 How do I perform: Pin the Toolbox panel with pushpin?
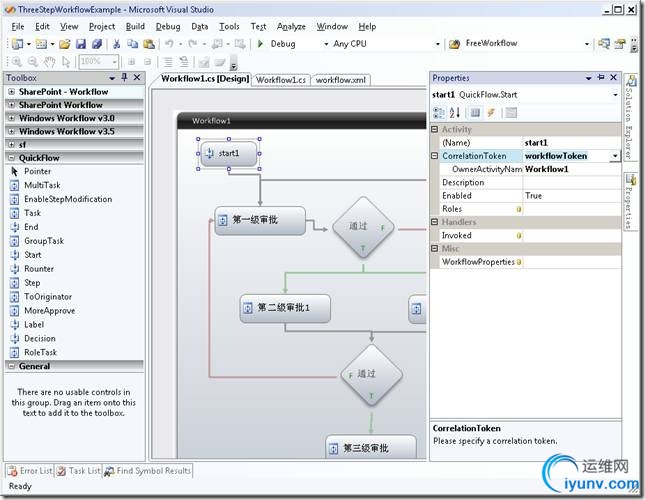tap(124, 77)
